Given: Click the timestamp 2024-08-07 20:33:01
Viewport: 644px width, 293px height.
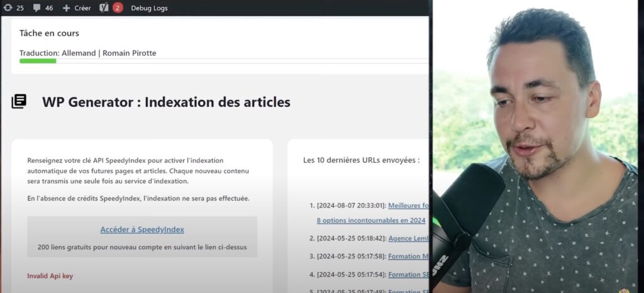Looking at the screenshot, I should coord(351,205).
